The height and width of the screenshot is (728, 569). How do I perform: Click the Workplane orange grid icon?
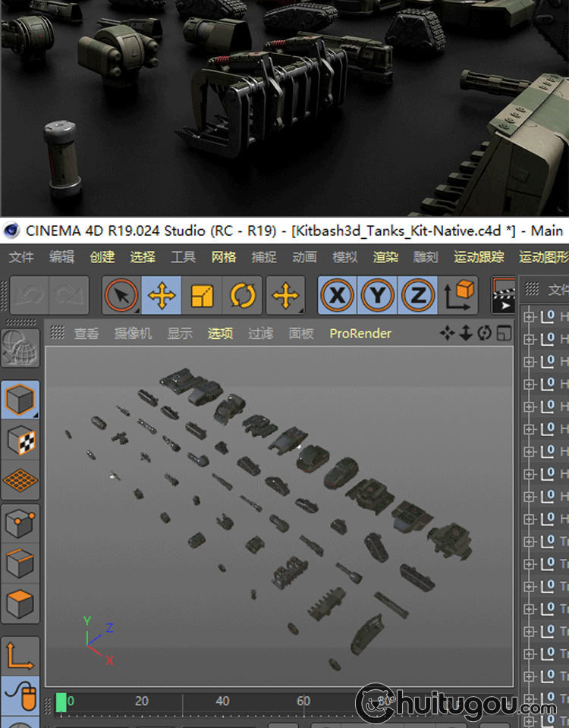[20, 481]
